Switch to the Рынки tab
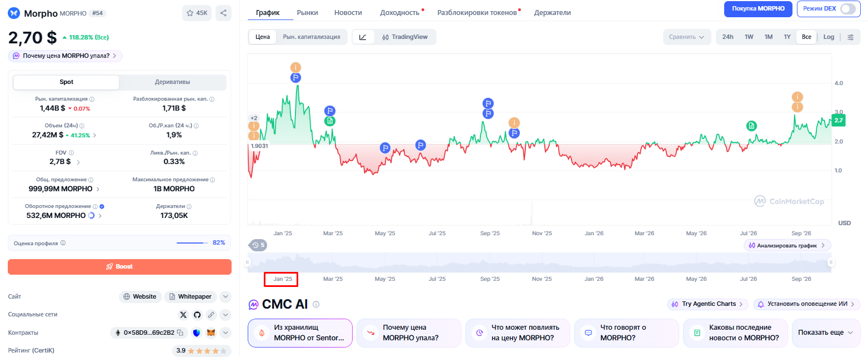 (x=308, y=12)
